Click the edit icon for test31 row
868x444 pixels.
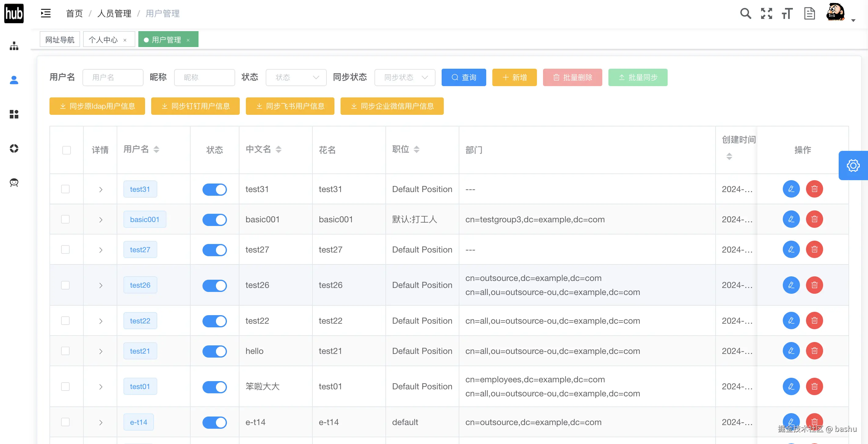(791, 189)
